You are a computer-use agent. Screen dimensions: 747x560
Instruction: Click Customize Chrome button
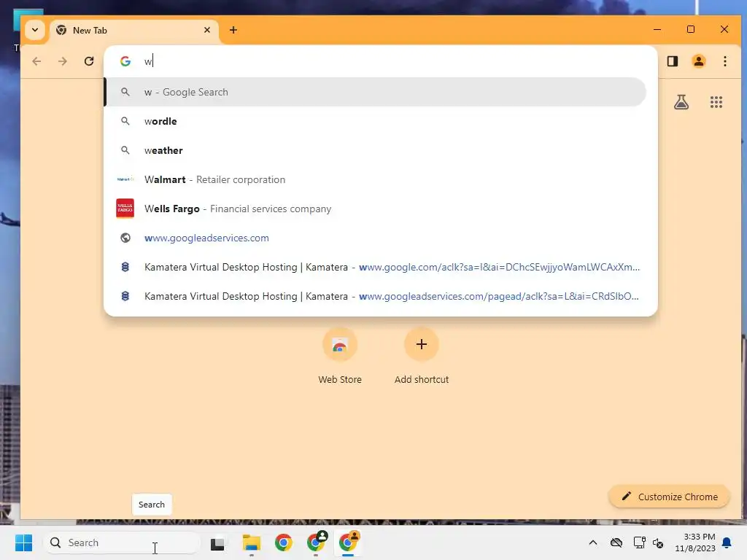670,497
